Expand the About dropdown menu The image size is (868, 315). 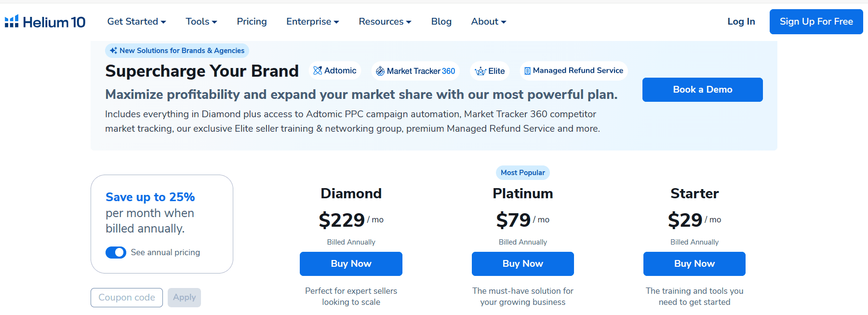click(488, 22)
